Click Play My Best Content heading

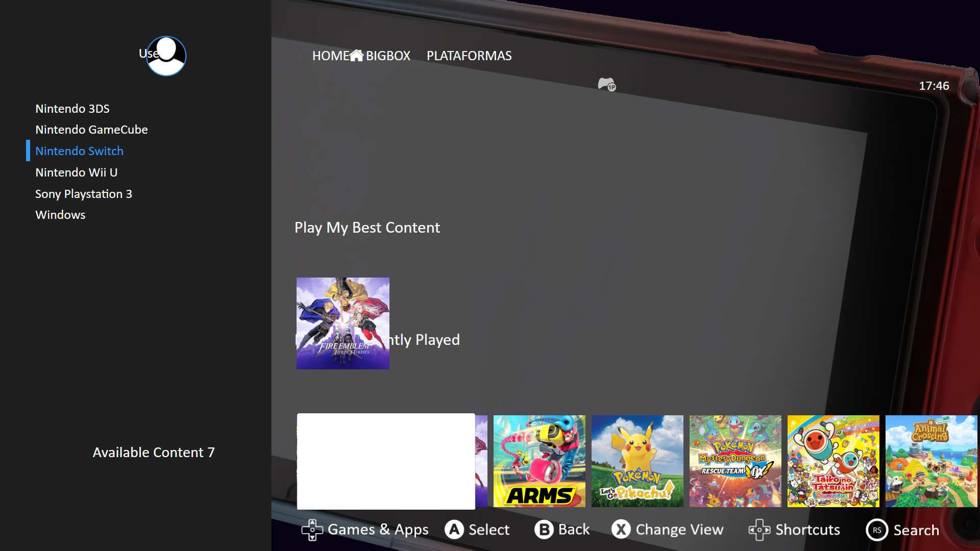(x=367, y=228)
